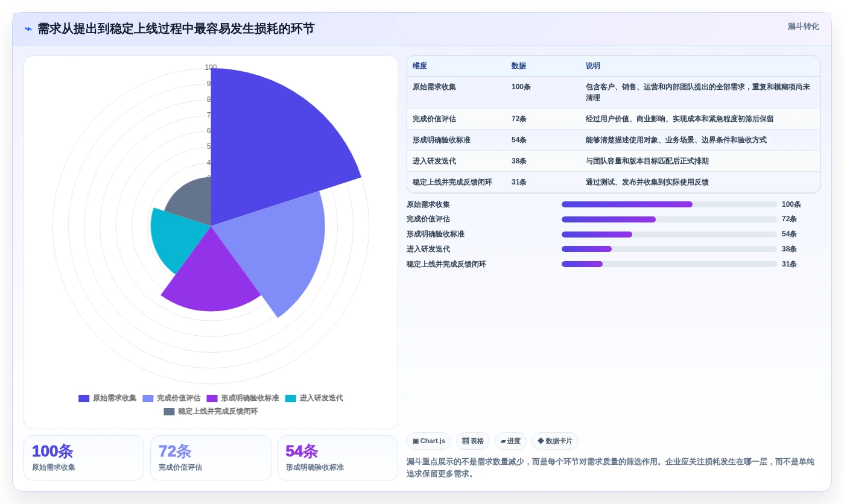Click the 38条 value in the table

(x=519, y=161)
